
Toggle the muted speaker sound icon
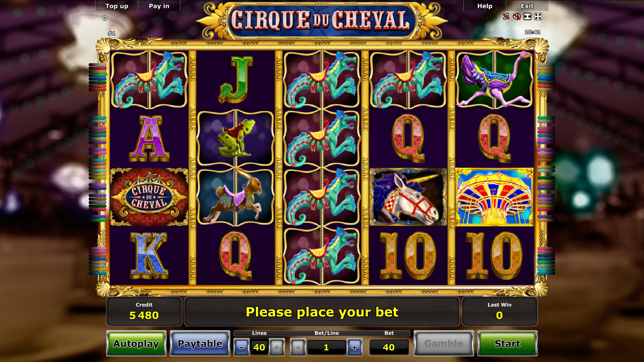(x=517, y=16)
